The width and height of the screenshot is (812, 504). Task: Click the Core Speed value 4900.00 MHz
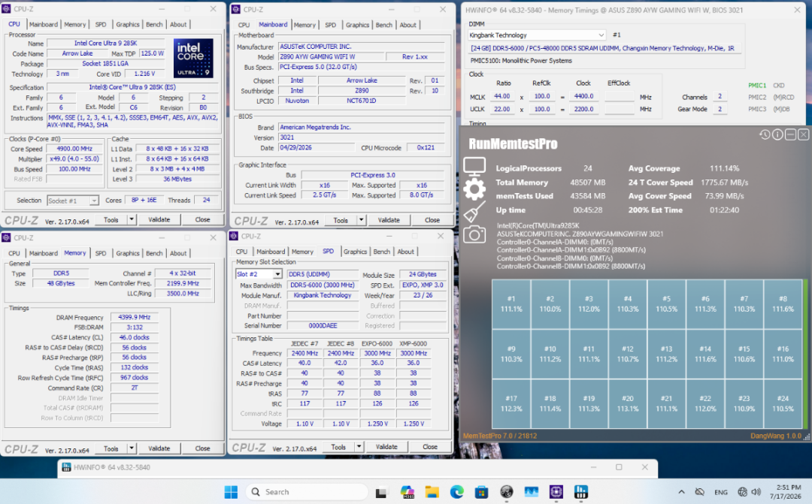[74, 149]
